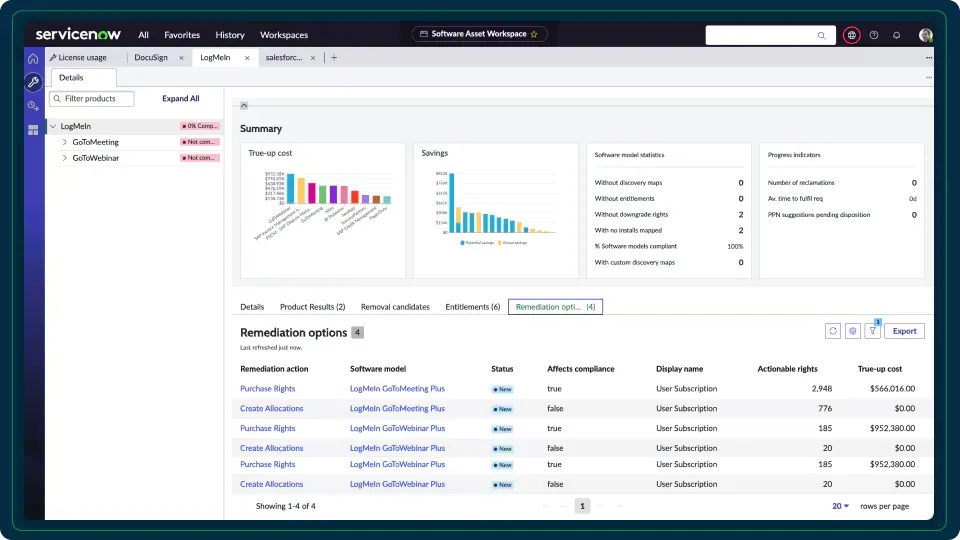This screenshot has width=960, height=540.
Task: Open list settings gear icon beside refresh
Action: tap(852, 331)
